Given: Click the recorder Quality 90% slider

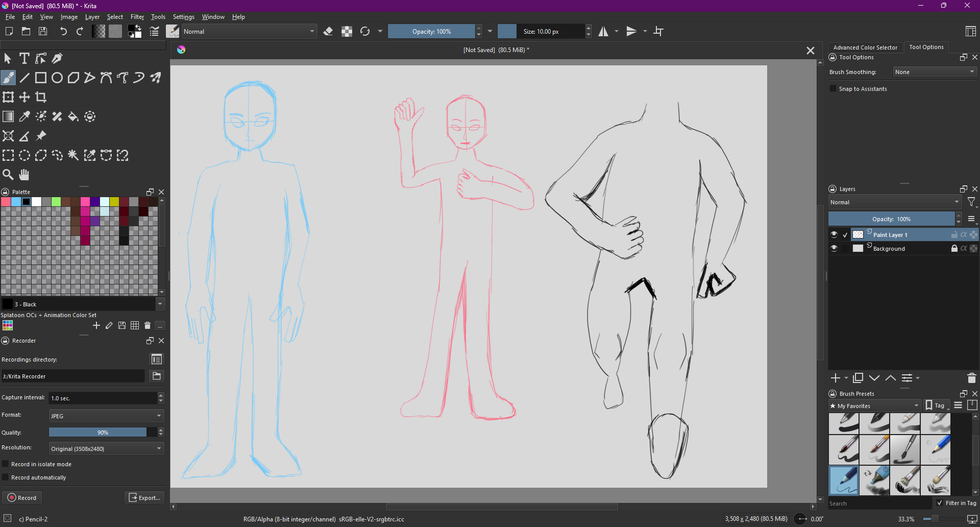Looking at the screenshot, I should point(103,432).
